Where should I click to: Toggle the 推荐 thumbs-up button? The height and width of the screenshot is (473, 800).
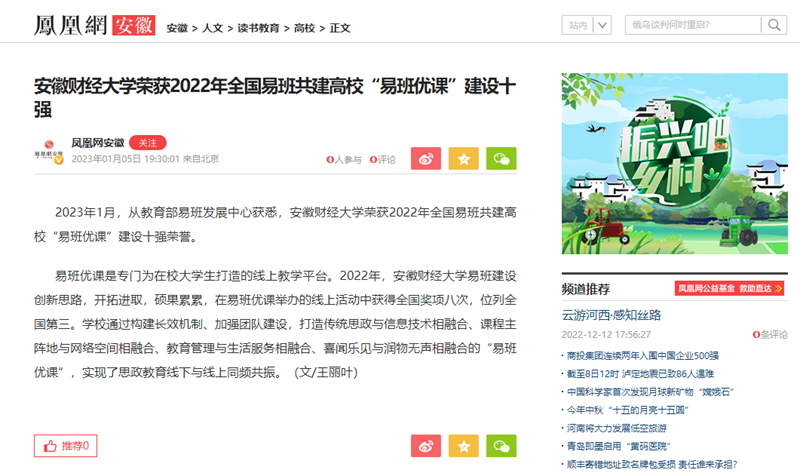(x=65, y=446)
